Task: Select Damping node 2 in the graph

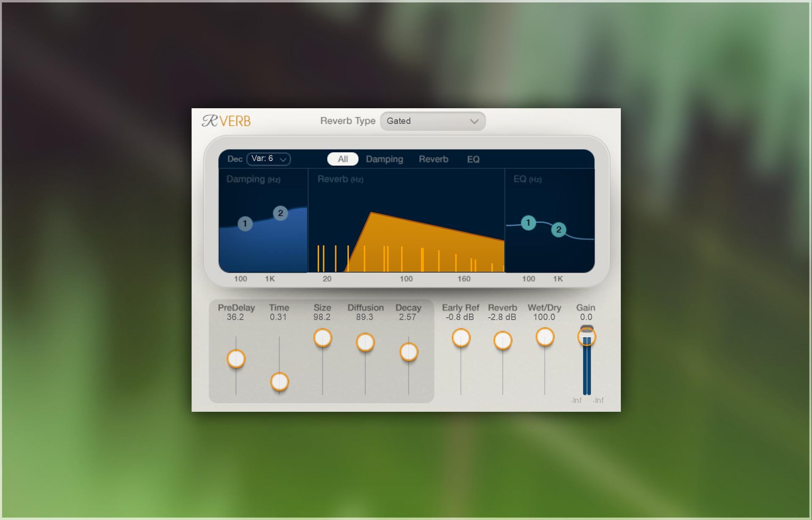Action: click(280, 213)
